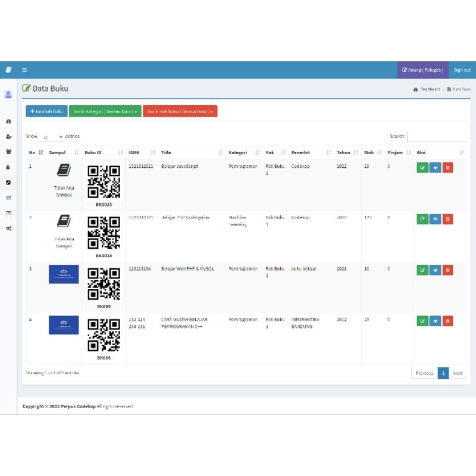Expand the red Sortir Rak Buku dropdown

point(180,111)
